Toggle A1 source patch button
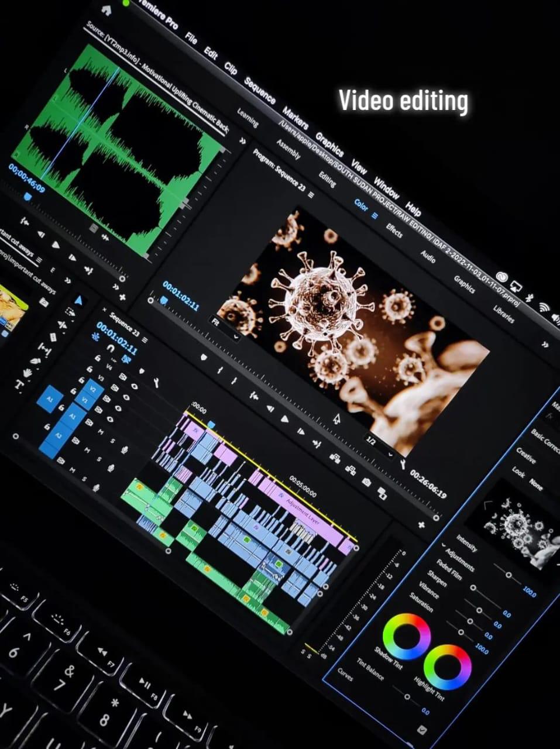 (50, 400)
